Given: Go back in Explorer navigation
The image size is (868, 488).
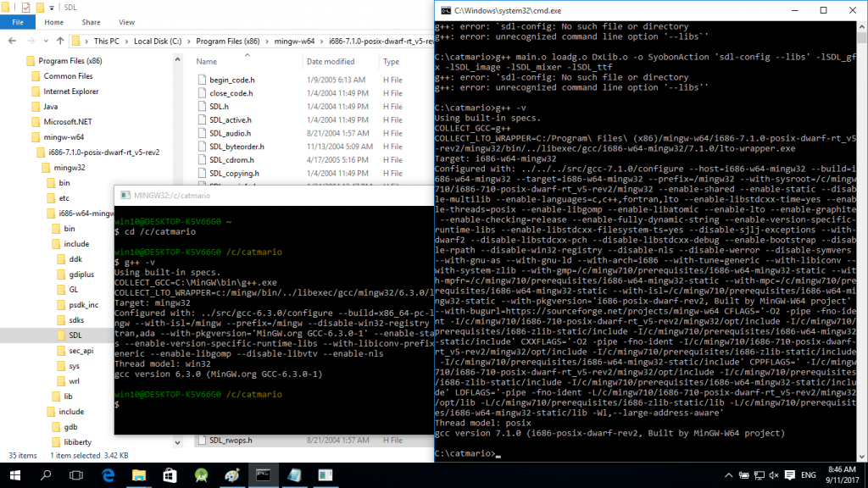Looking at the screenshot, I should [x=12, y=41].
